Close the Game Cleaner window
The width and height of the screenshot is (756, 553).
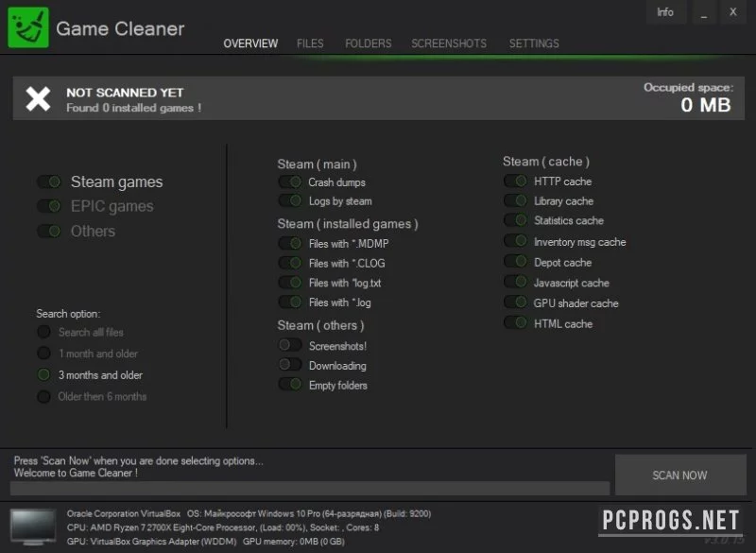point(733,12)
